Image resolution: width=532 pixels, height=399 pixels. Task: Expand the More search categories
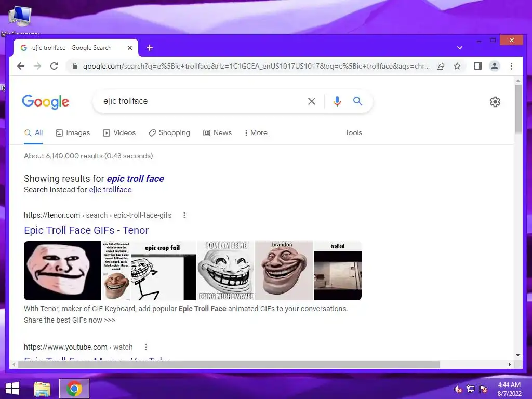pos(256,132)
